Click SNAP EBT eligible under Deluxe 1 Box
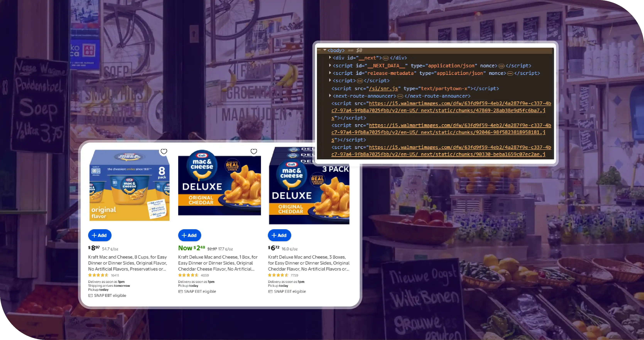This screenshot has width=644, height=340. tap(197, 291)
